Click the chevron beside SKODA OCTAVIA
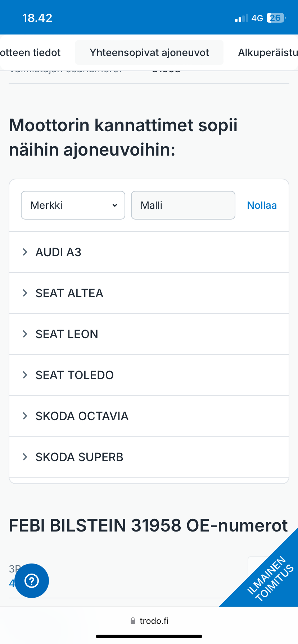 (25, 416)
